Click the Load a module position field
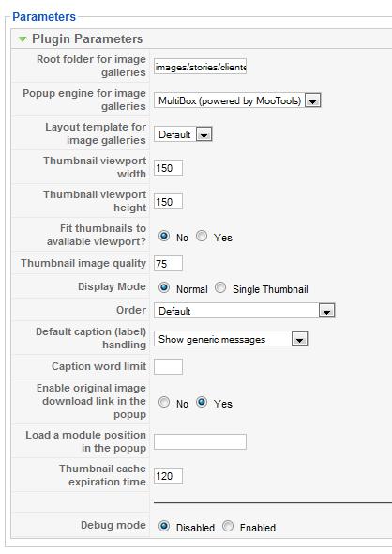Screen dimensions: 392x554 click(x=200, y=441)
